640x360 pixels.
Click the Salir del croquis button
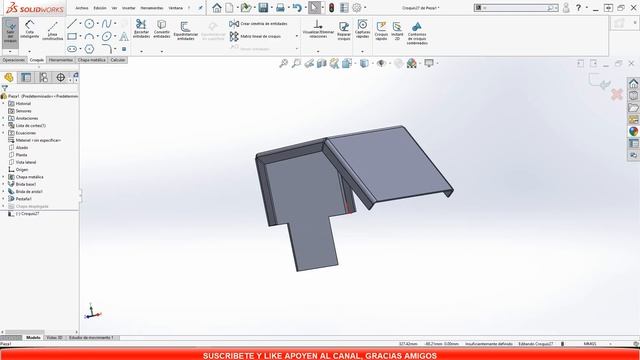10,32
